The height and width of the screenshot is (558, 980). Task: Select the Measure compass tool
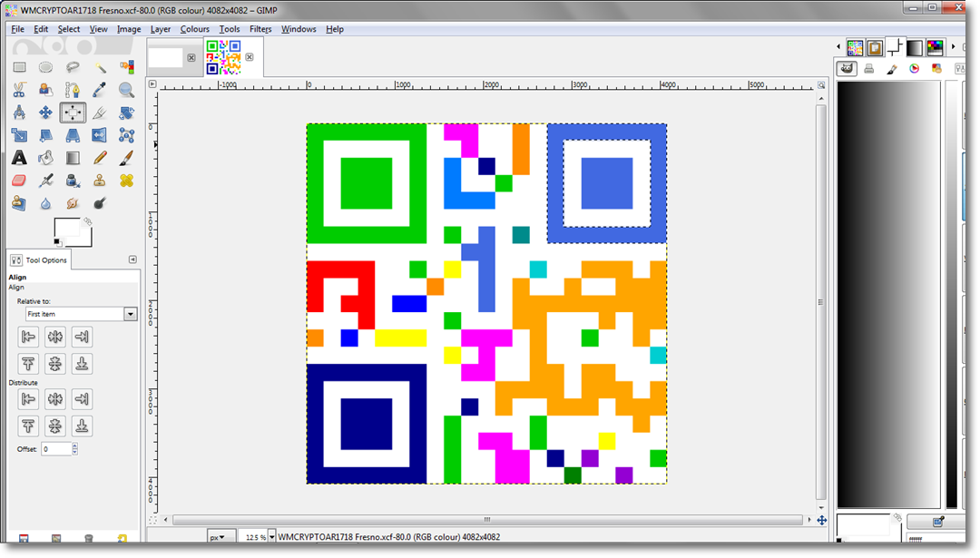[x=19, y=113]
